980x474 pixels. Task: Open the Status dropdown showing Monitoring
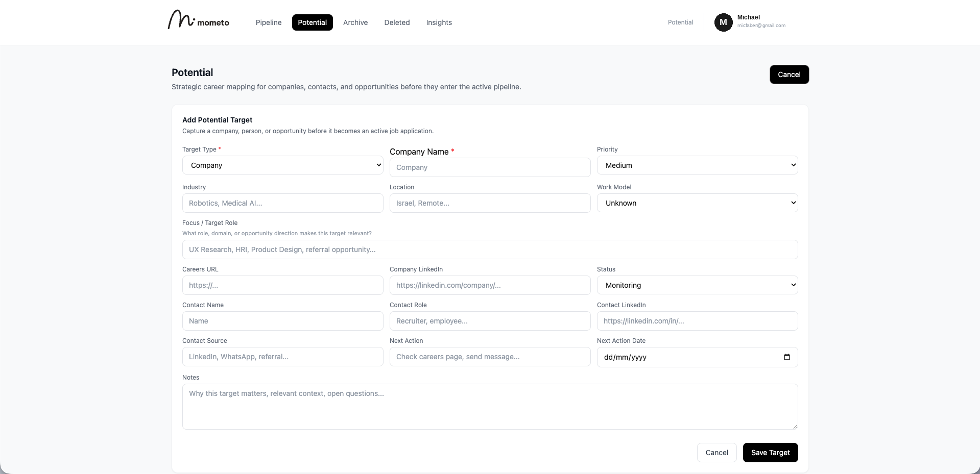[x=697, y=285]
